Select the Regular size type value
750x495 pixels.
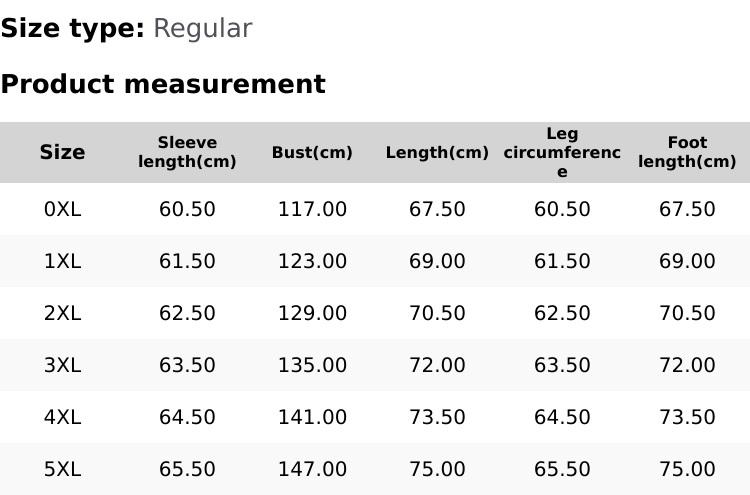click(x=202, y=28)
